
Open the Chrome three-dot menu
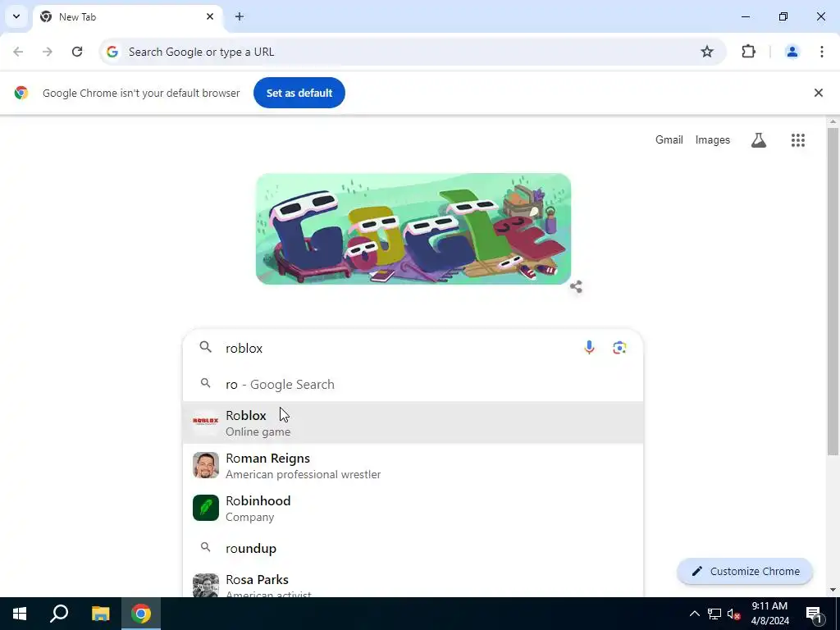[821, 52]
